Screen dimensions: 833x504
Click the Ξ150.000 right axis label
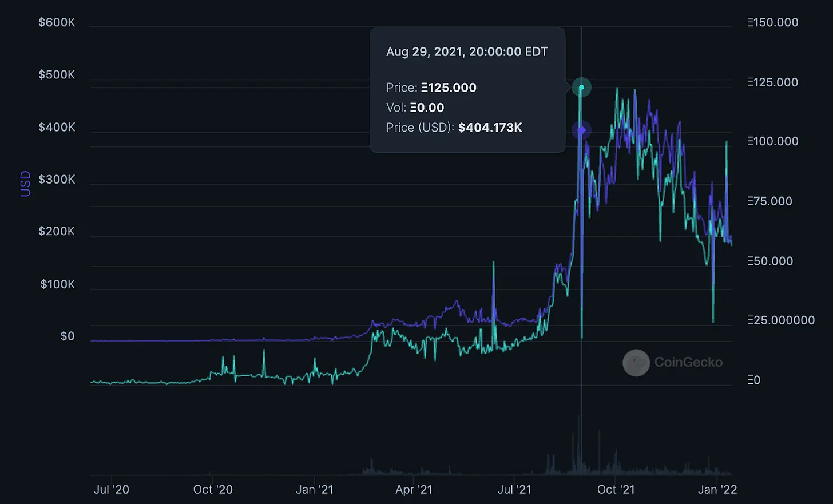tap(772, 22)
